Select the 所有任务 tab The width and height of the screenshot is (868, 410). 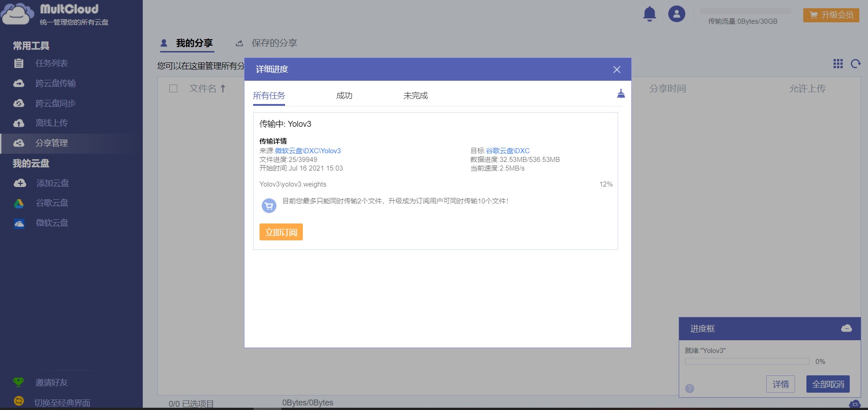269,96
